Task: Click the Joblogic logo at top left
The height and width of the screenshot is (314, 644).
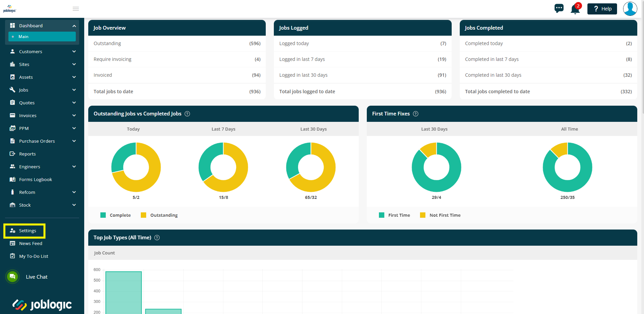Action: (9, 9)
